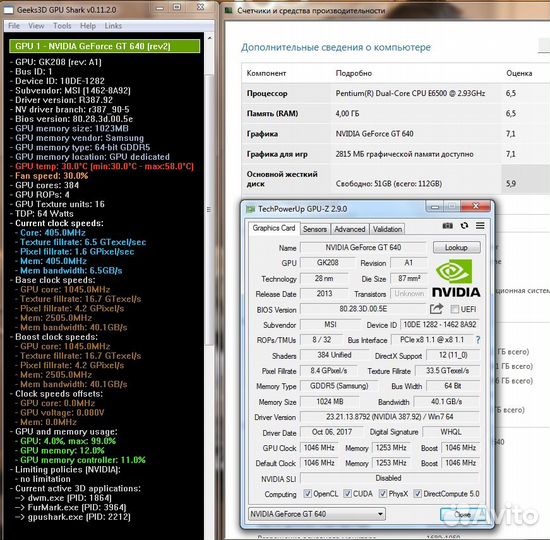The image size is (550, 540).
Task: Click the Bus Interface question mark
Action: pos(478,340)
